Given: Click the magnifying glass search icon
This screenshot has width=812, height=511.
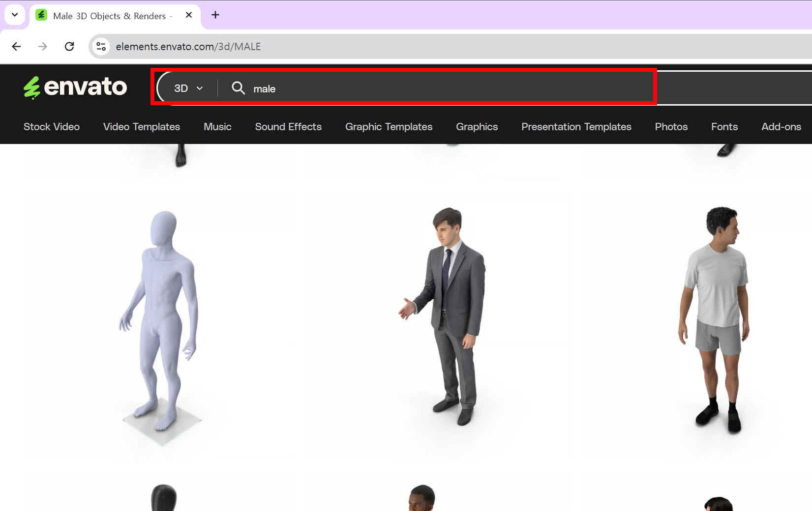Looking at the screenshot, I should click(x=239, y=88).
